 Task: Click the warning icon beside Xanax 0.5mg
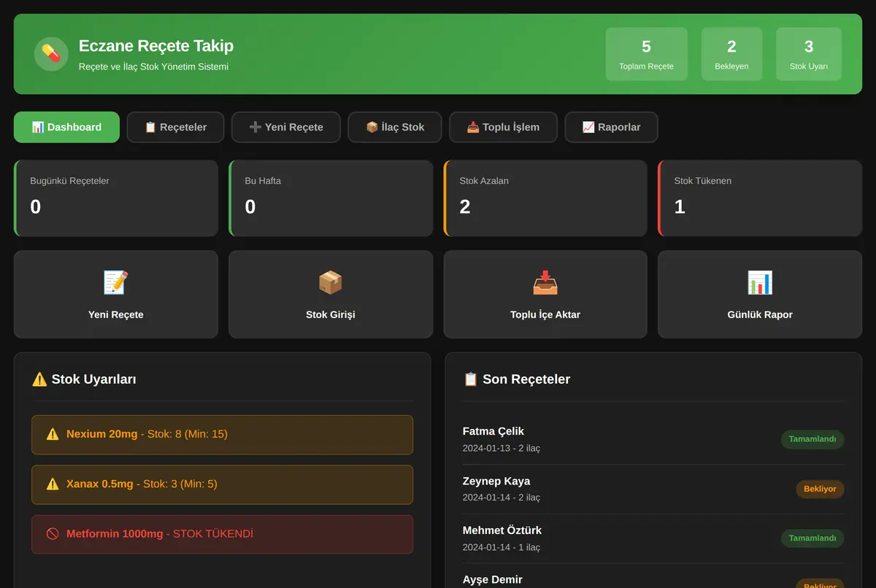(53, 484)
